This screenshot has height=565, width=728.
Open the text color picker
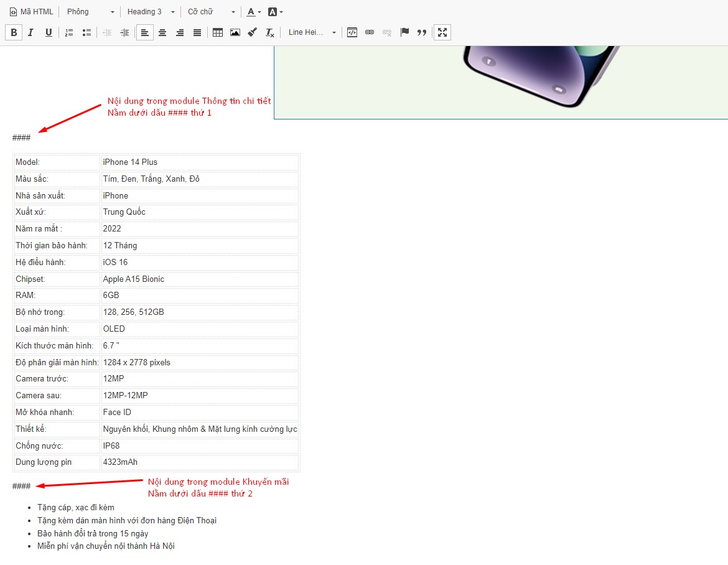coord(253,12)
